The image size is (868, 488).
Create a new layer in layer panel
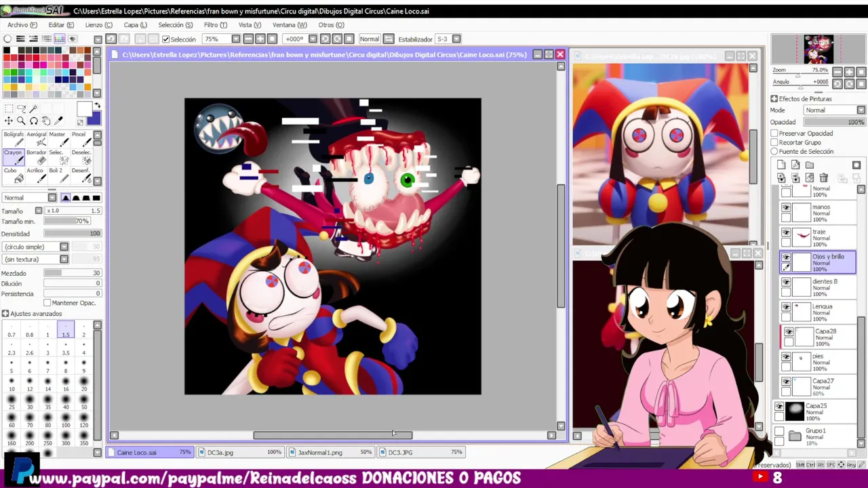(781, 165)
